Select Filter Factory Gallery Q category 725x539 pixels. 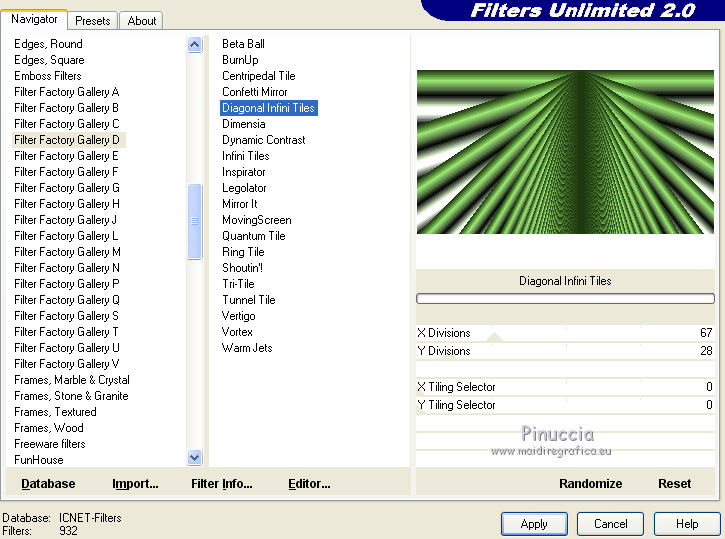(67, 300)
